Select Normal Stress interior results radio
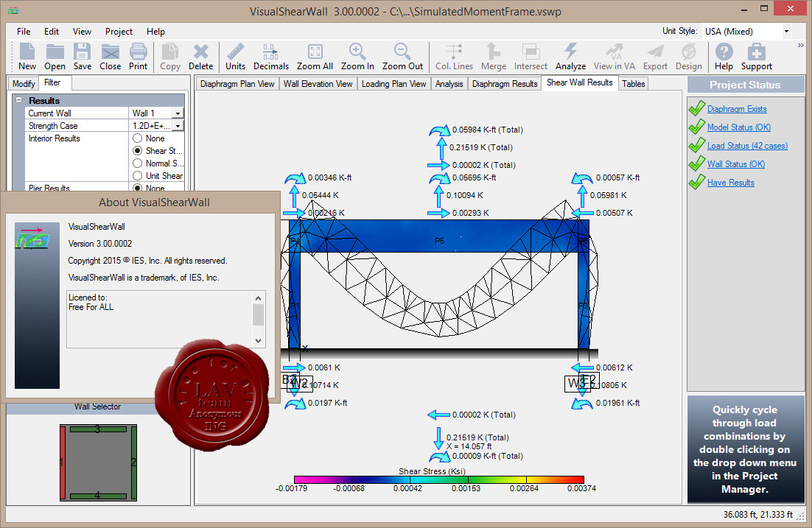The height and width of the screenshot is (528, 812). click(x=137, y=163)
